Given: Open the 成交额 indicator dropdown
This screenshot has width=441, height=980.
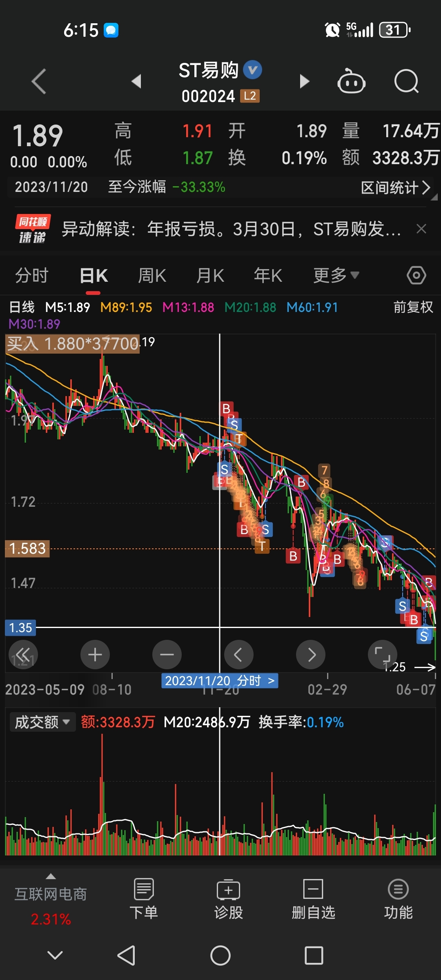Looking at the screenshot, I should pos(42,722).
